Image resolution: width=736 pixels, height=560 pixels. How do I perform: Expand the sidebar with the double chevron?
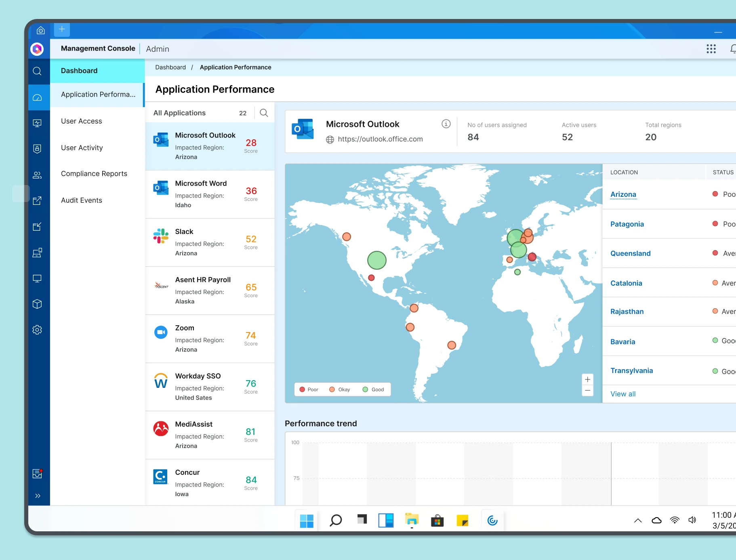[x=38, y=496]
